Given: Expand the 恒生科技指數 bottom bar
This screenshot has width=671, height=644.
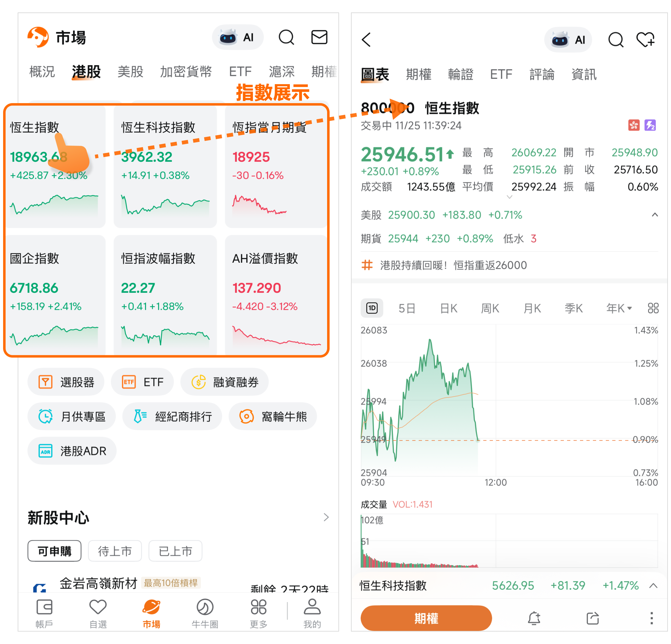Looking at the screenshot, I should pos(653,586).
